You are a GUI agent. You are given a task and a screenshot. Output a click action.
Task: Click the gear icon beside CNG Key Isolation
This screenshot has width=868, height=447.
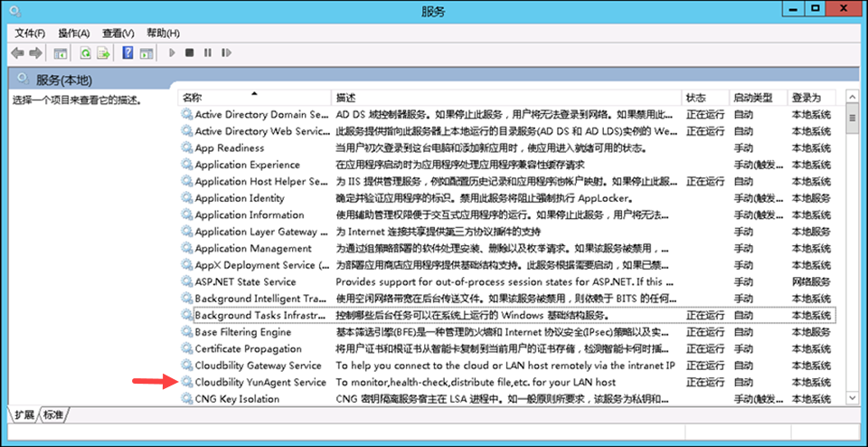click(x=187, y=399)
